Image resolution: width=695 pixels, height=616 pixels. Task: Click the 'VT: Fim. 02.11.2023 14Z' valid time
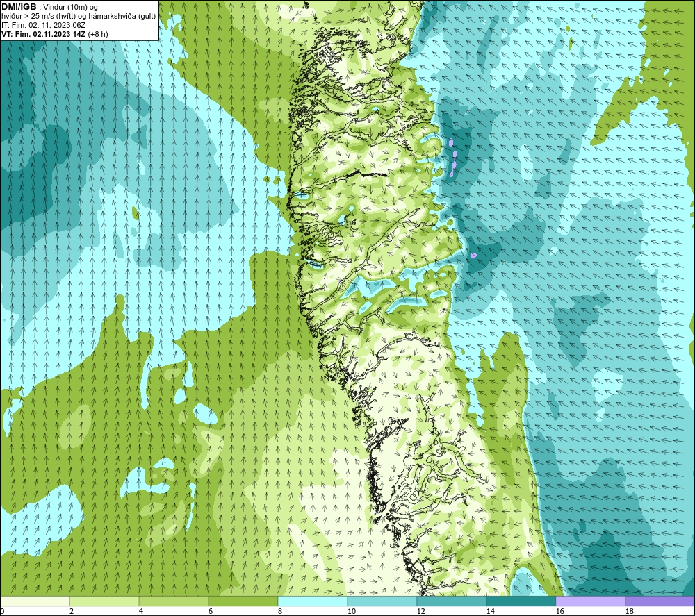tap(44, 34)
